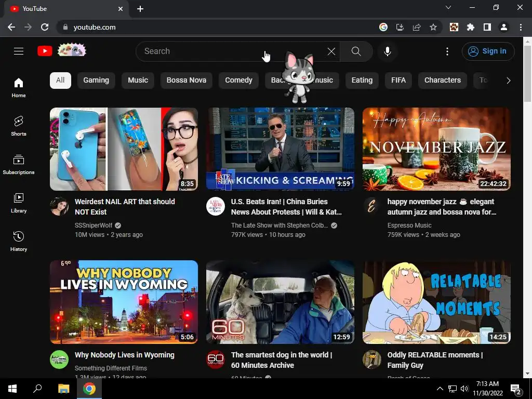532x399 pixels.
Task: Open Espresso Music channel link
Action: click(x=409, y=225)
